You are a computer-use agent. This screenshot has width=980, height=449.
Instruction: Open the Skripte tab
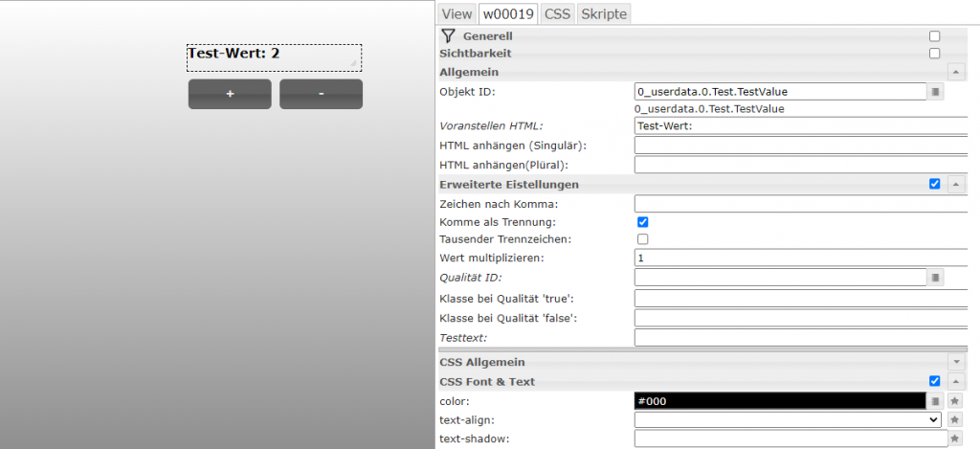tap(603, 13)
